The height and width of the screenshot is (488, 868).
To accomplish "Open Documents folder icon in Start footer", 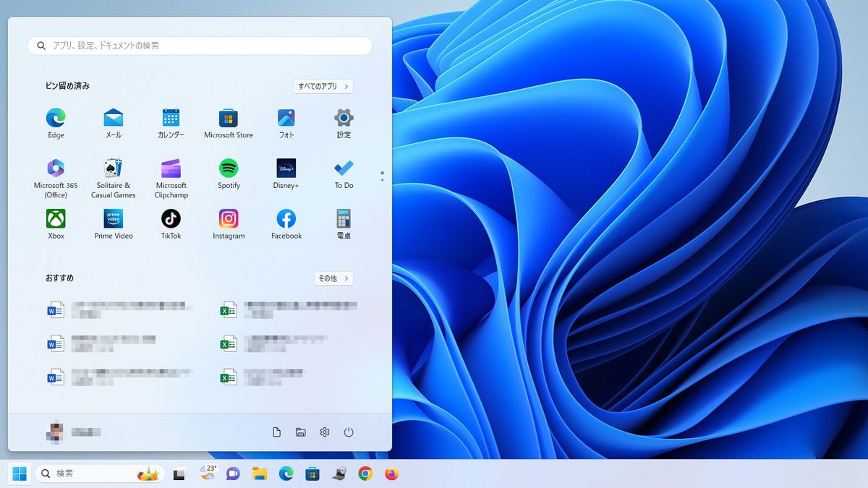I will pyautogui.click(x=276, y=432).
